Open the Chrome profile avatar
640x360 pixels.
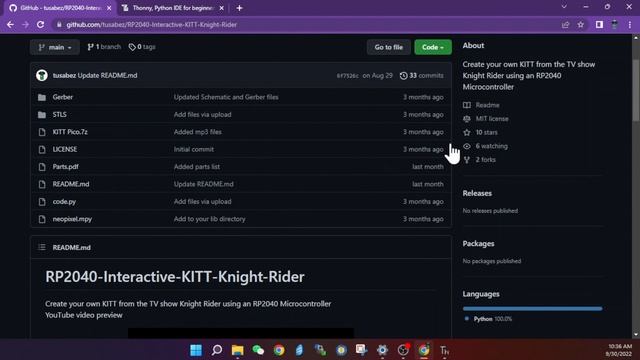(615, 25)
